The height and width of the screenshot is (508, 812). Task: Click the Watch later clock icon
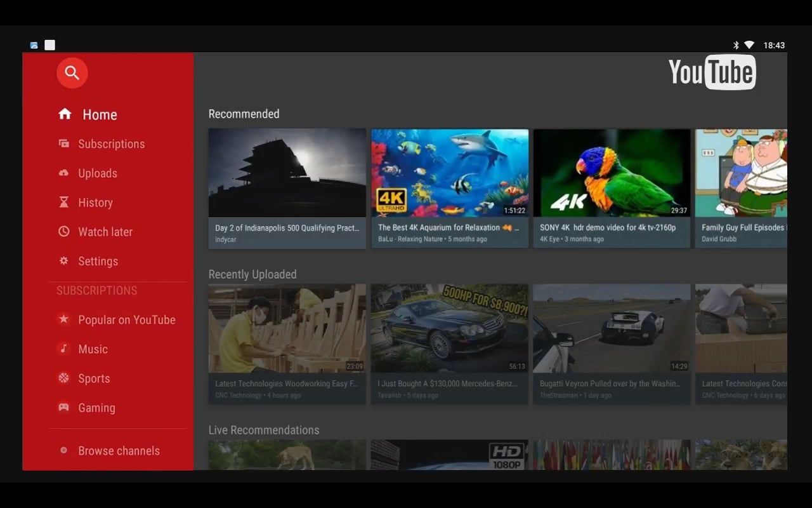tap(63, 232)
